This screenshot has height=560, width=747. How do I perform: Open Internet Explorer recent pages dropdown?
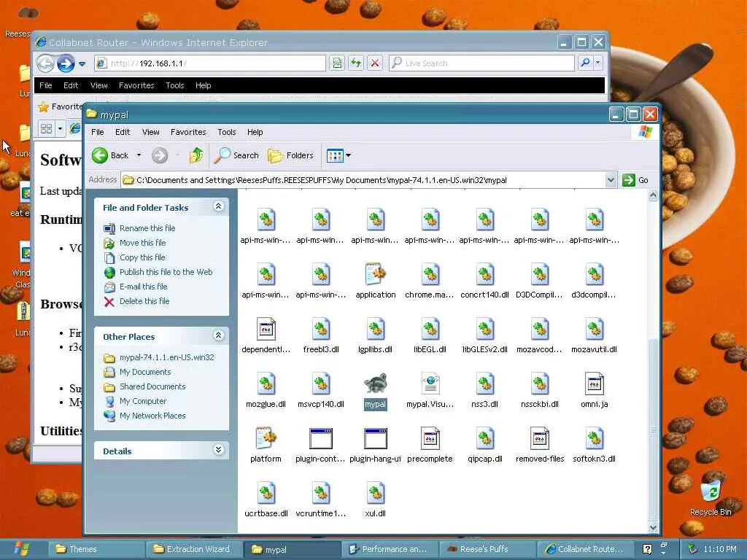coord(82,63)
